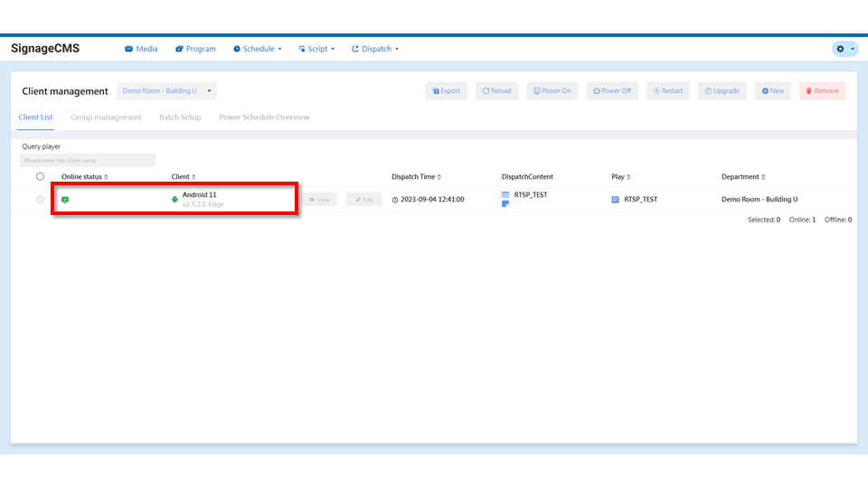
Task: Go to the Media menu
Action: tap(141, 49)
